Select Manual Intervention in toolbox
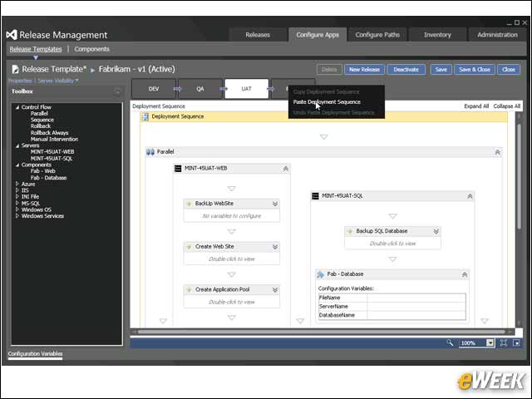Image resolution: width=532 pixels, height=399 pixels. (x=54, y=139)
